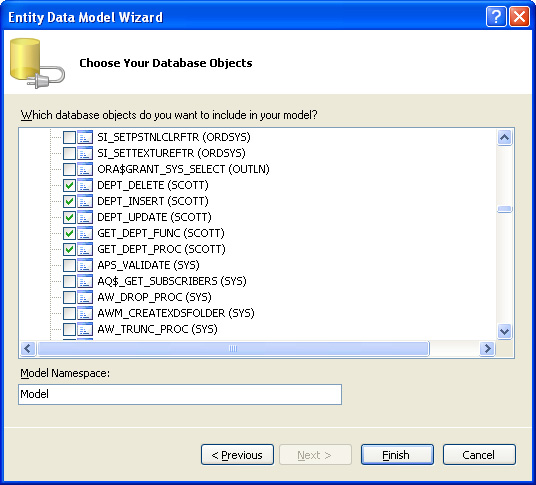This screenshot has width=536, height=485.
Task: Click the AW_TRUNC_PROC procedure icon
Action: pos(85,329)
